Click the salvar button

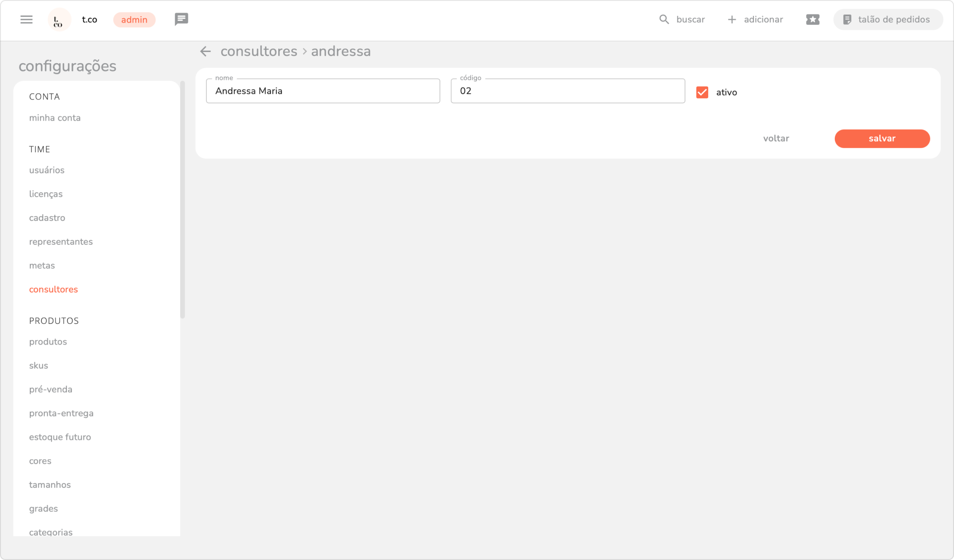point(882,139)
